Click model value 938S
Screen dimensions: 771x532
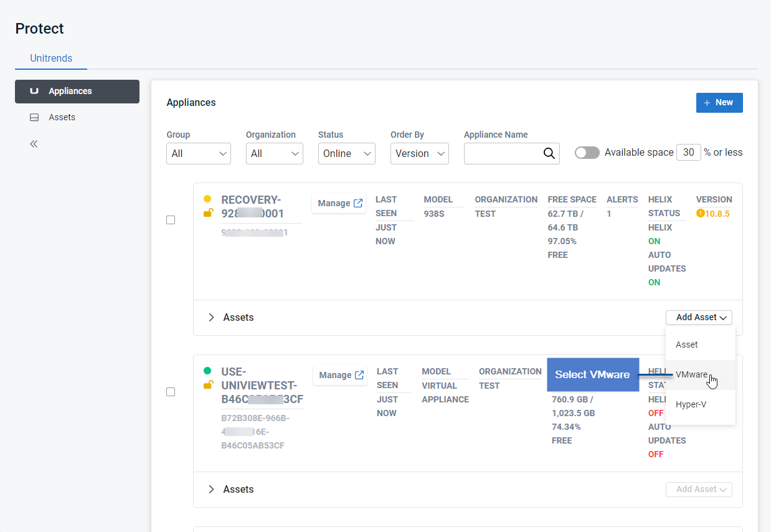(x=434, y=214)
